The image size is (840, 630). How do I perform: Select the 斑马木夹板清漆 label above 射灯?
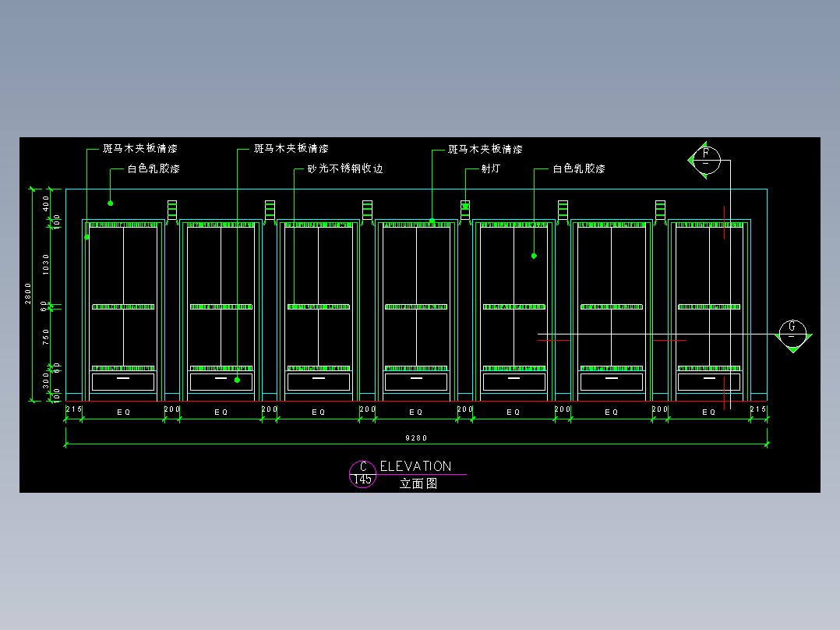tap(485, 149)
